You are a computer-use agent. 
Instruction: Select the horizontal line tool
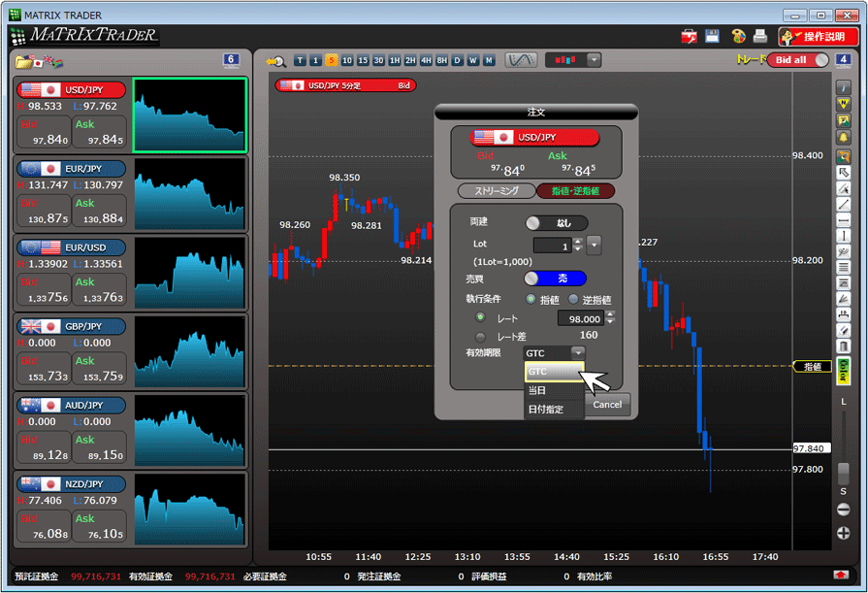coord(843,220)
